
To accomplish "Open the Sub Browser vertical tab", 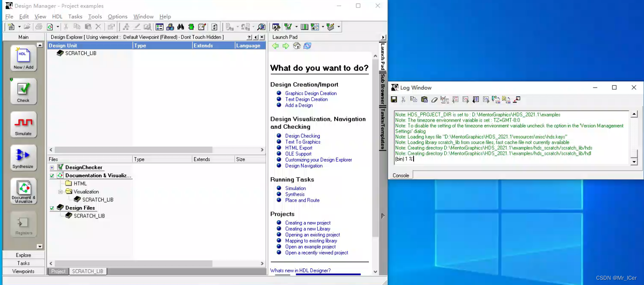I will (382, 89).
